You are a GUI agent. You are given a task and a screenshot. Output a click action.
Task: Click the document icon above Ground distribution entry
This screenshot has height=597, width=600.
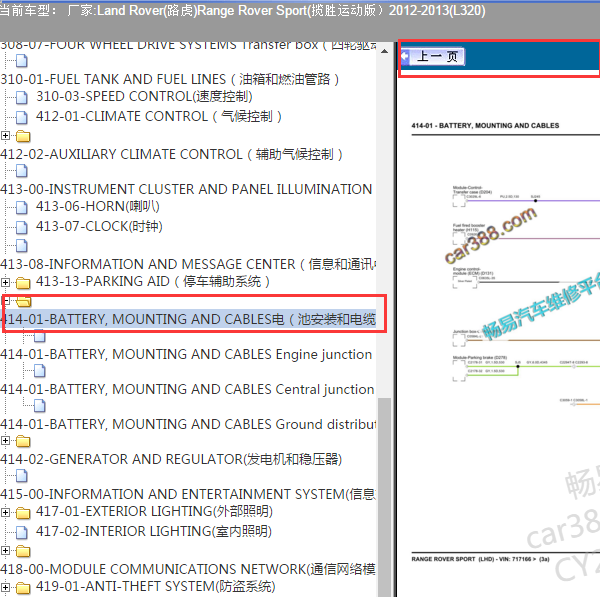click(39, 406)
